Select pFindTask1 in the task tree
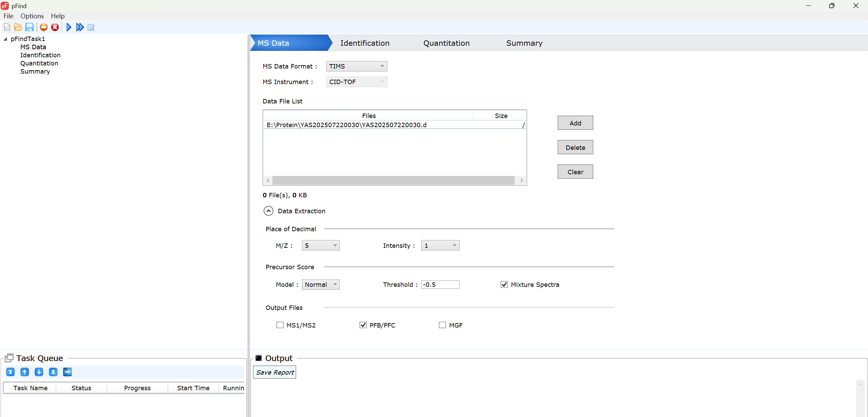 coord(28,39)
